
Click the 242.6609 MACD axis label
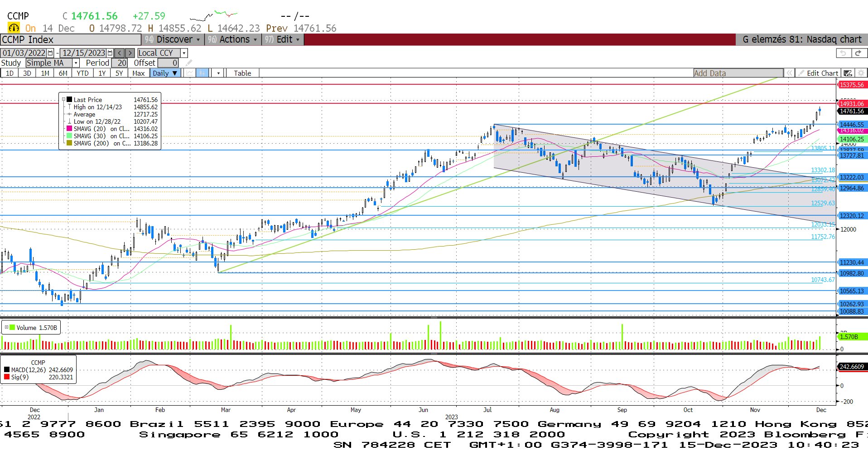[852, 367]
